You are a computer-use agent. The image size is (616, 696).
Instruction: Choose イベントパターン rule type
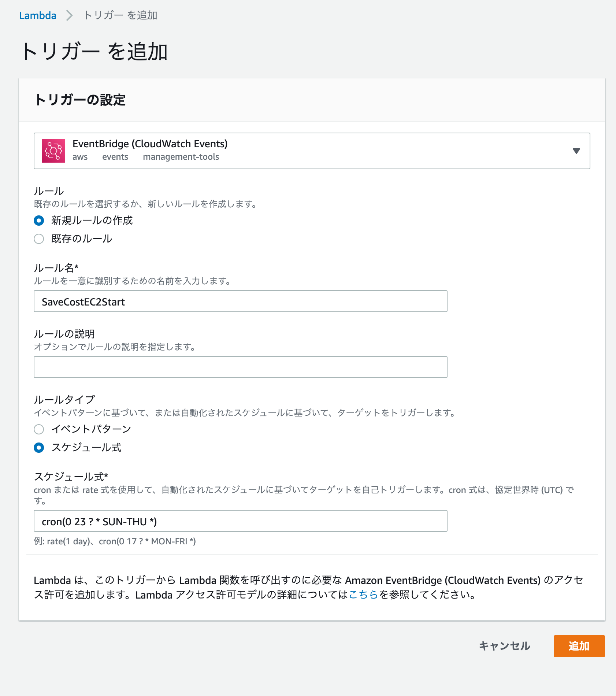pos(39,429)
